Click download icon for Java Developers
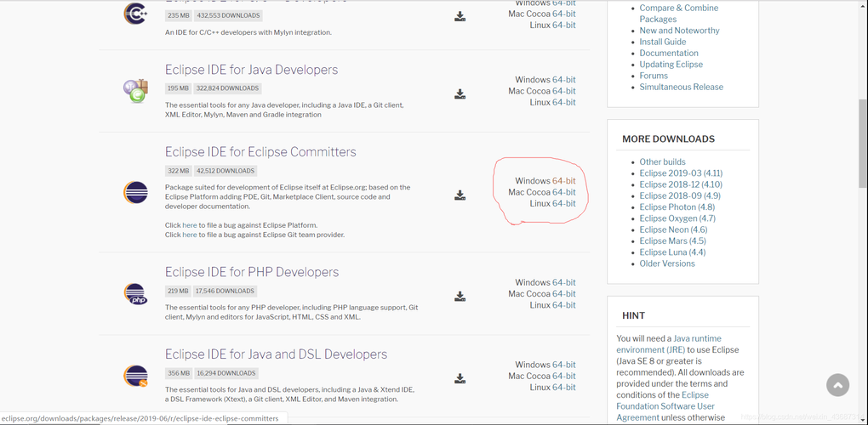 (x=460, y=94)
